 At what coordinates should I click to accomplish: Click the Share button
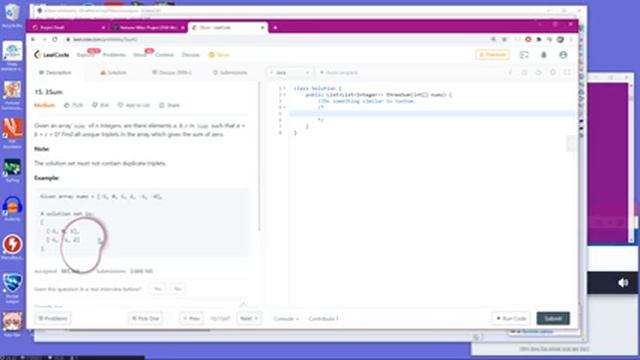pos(169,105)
